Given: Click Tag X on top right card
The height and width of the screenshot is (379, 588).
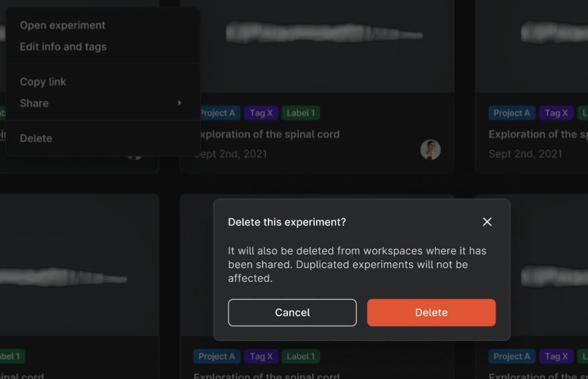Looking at the screenshot, I should 556,113.
